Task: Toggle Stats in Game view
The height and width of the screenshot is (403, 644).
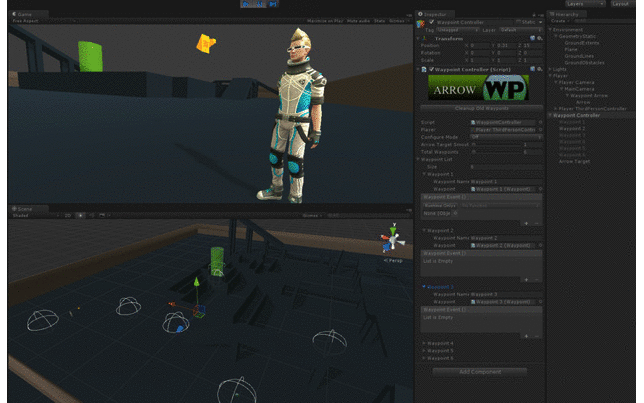Action: (380, 21)
